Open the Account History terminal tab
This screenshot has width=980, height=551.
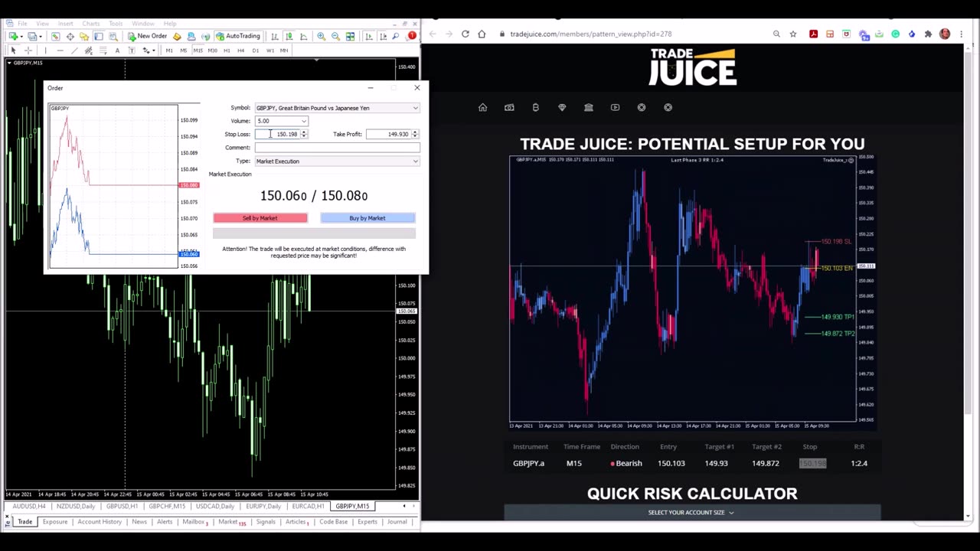100,522
